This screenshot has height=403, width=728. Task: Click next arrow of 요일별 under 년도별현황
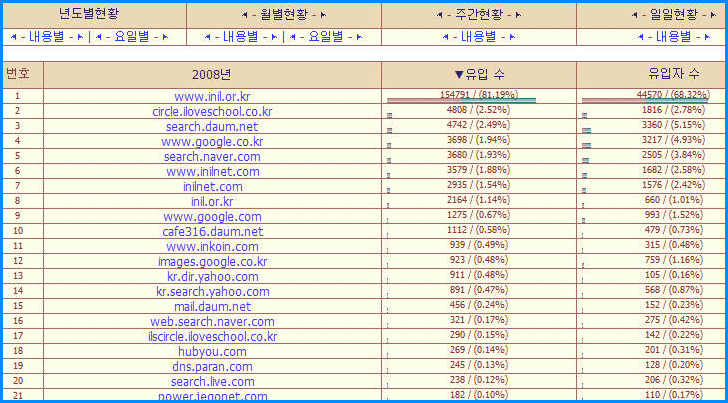point(165,37)
